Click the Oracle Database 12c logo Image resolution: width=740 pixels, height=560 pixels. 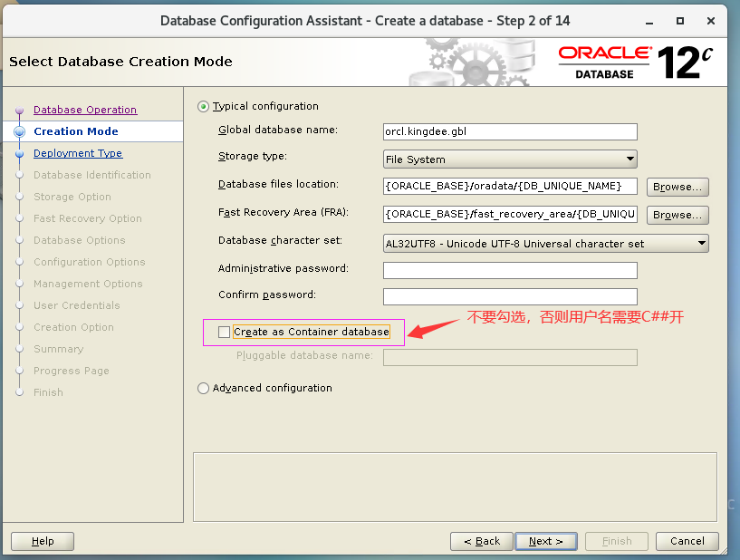[635, 62]
